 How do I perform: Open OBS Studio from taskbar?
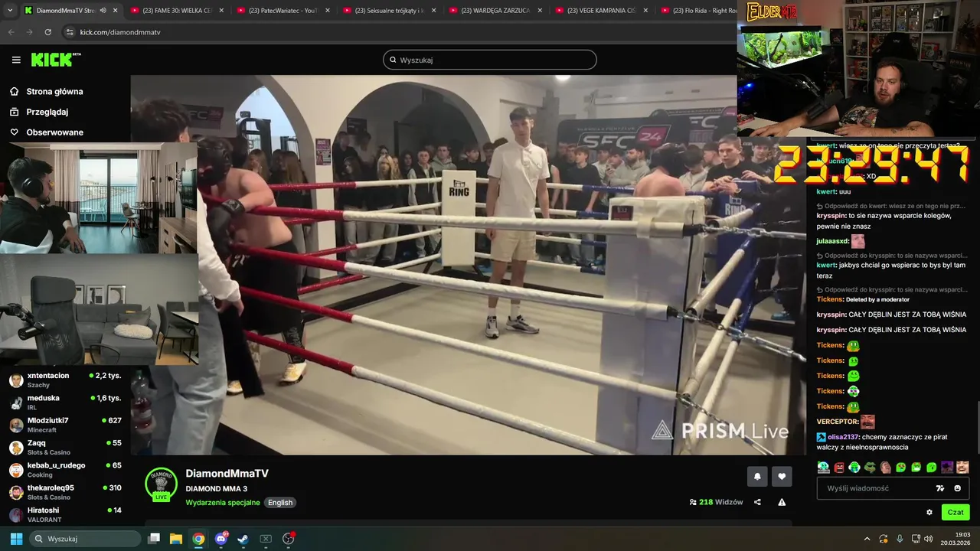tap(288, 539)
